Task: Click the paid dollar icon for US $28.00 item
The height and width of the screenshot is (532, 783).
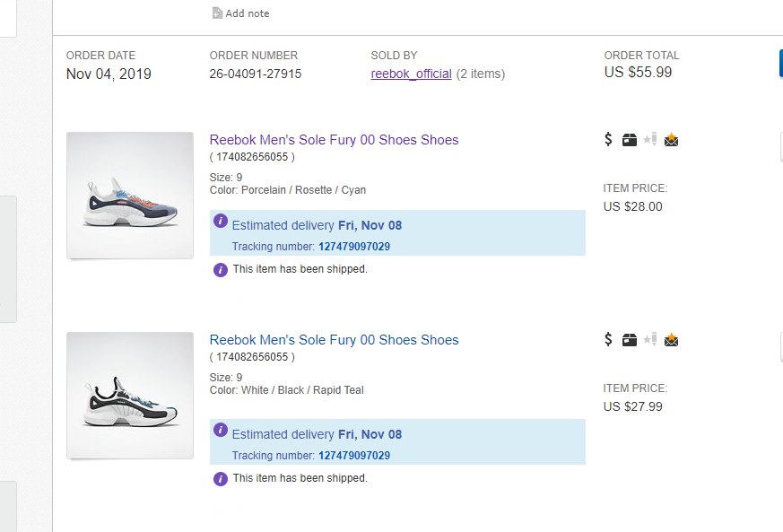Action: [608, 139]
